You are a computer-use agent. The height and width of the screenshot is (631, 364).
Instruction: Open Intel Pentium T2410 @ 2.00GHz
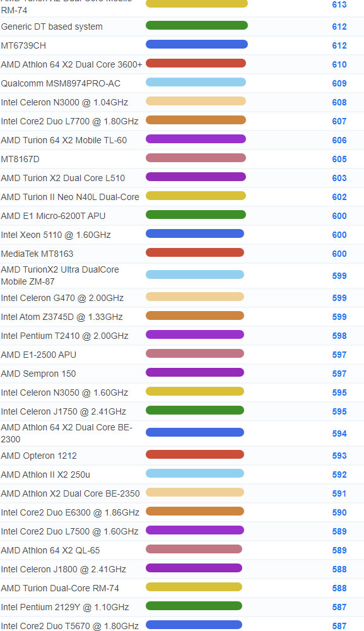tap(64, 336)
